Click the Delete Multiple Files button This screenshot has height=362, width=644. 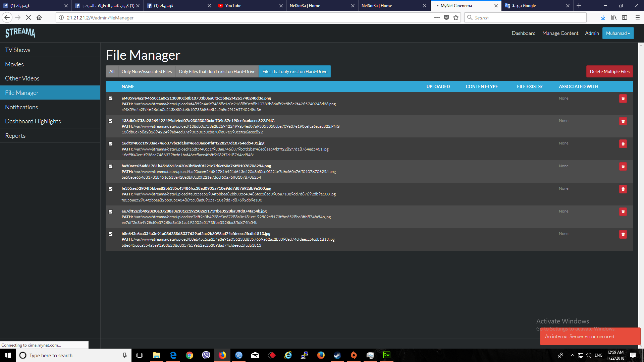click(x=609, y=71)
